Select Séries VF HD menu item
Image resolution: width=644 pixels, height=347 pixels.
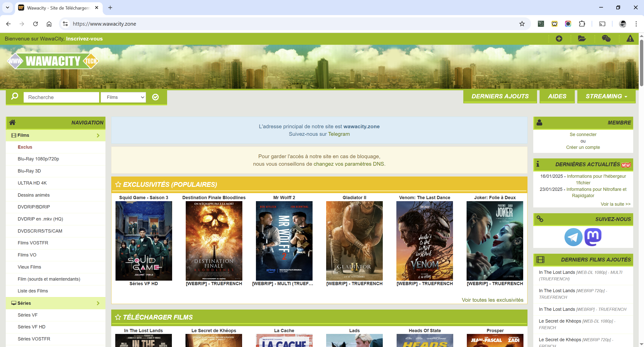(x=31, y=327)
